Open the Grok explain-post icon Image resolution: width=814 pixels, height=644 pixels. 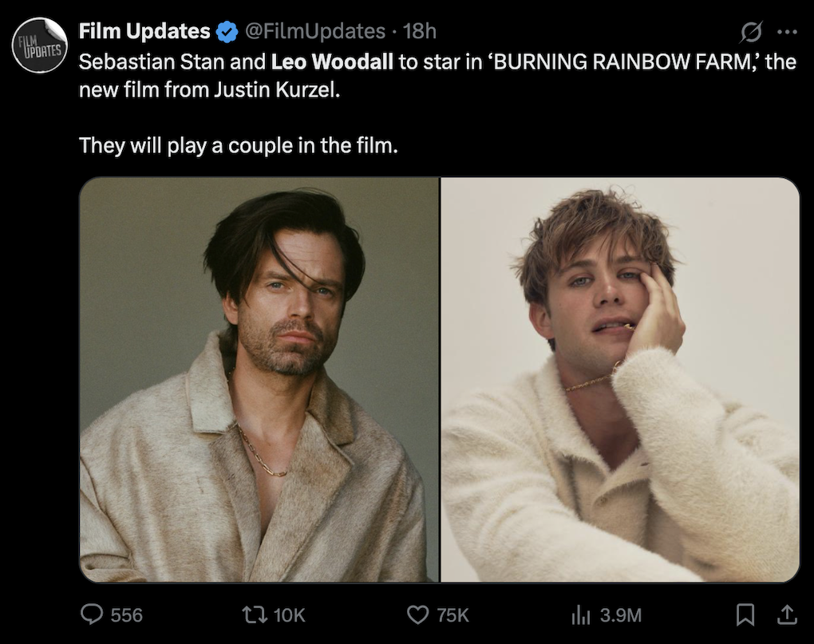[751, 32]
